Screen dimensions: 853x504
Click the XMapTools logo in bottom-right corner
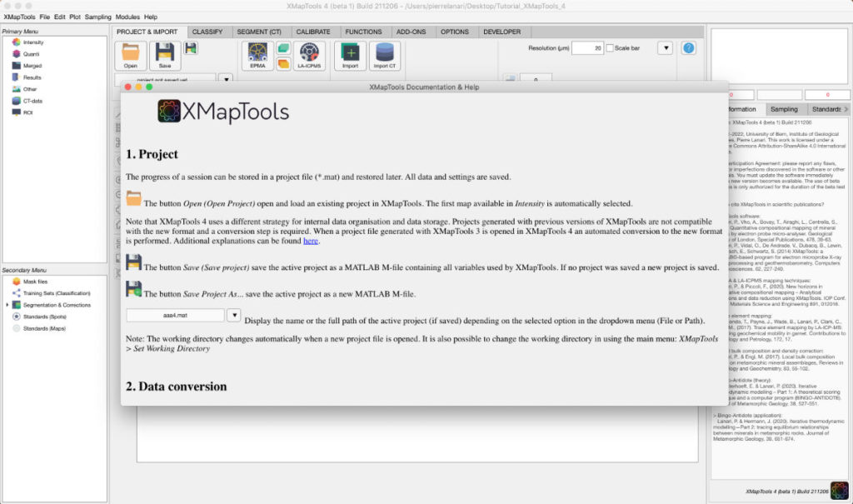coord(839,491)
